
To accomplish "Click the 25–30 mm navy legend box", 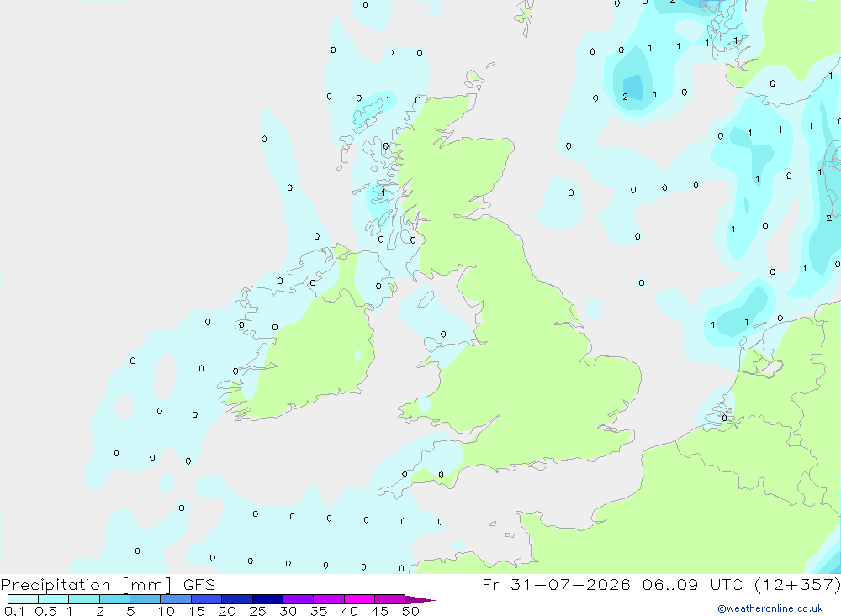I will tap(267, 599).
